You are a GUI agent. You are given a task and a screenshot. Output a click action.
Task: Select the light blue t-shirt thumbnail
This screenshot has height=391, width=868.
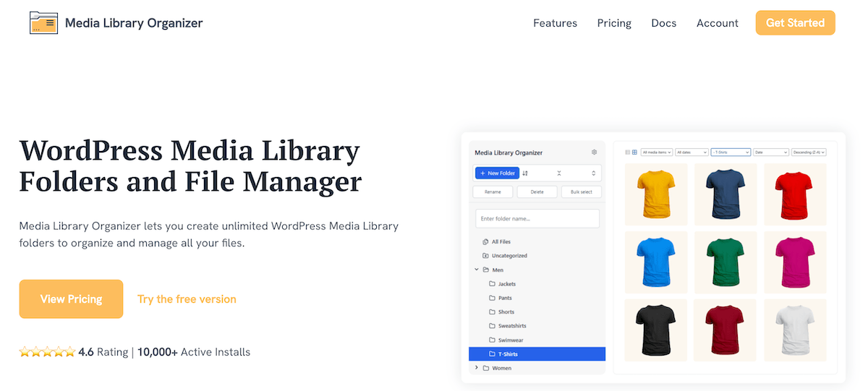pos(656,262)
